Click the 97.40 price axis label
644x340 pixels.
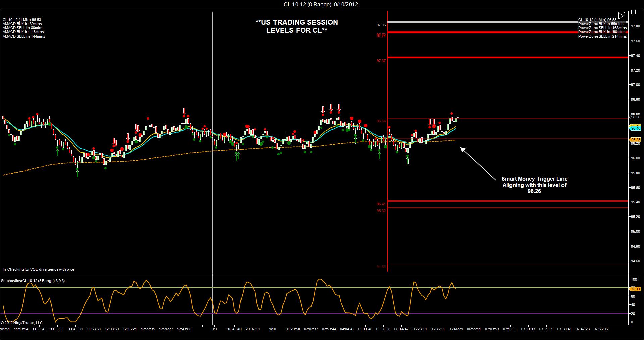tap(635, 56)
